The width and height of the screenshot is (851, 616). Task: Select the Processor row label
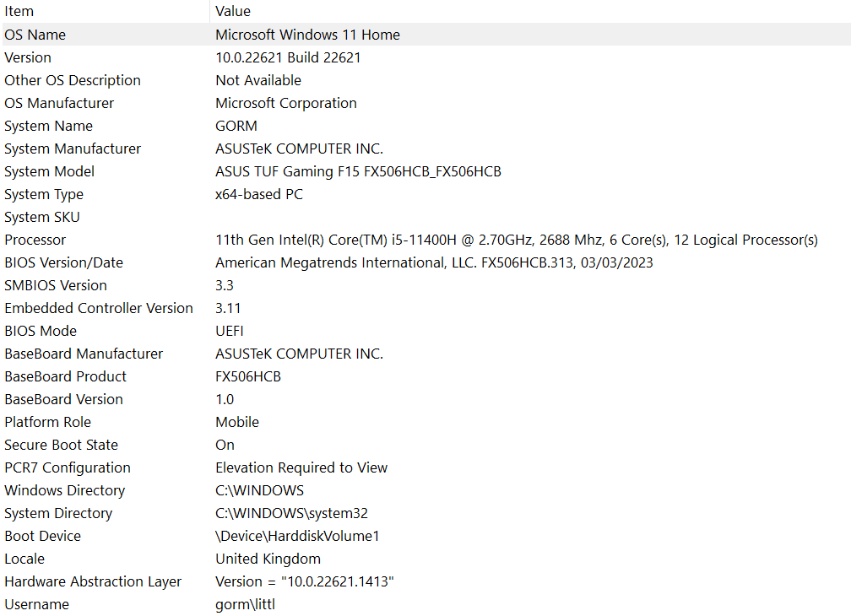coord(35,240)
